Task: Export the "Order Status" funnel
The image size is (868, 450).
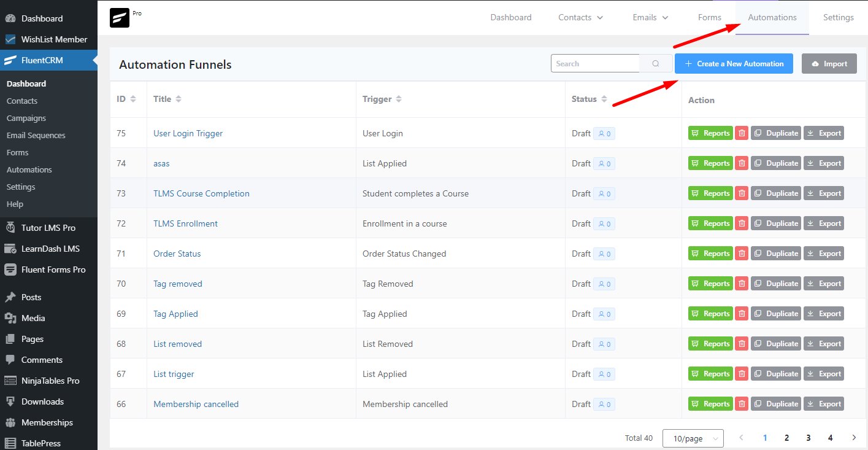Action: (823, 253)
